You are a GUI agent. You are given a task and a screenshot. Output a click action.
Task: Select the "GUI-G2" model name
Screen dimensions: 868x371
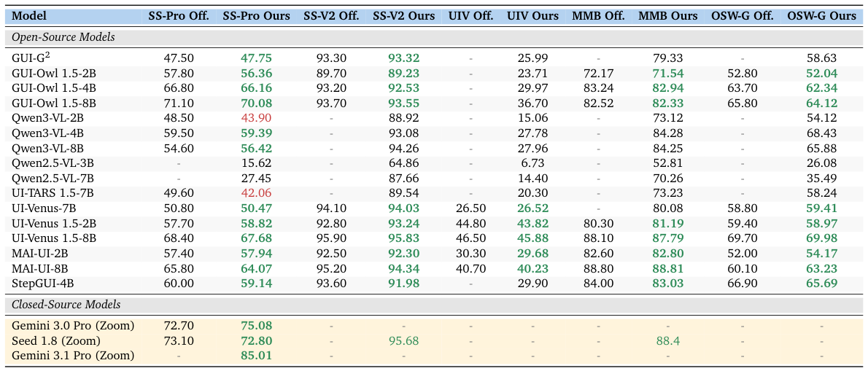pyautogui.click(x=31, y=58)
